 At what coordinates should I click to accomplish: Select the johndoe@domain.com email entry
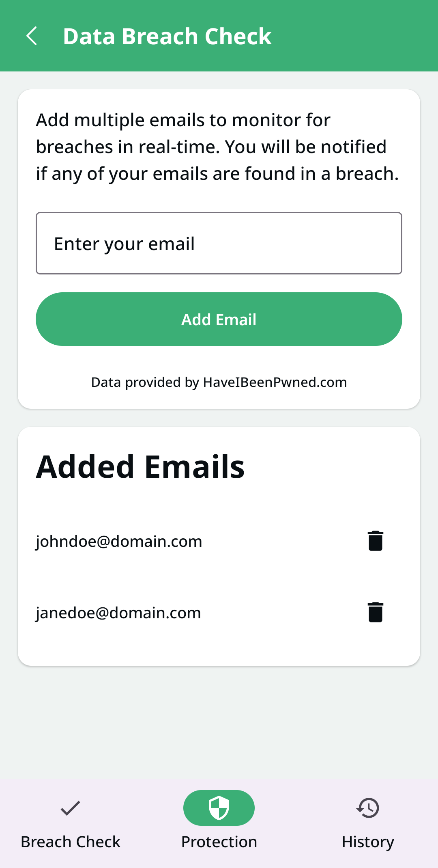pos(119,542)
